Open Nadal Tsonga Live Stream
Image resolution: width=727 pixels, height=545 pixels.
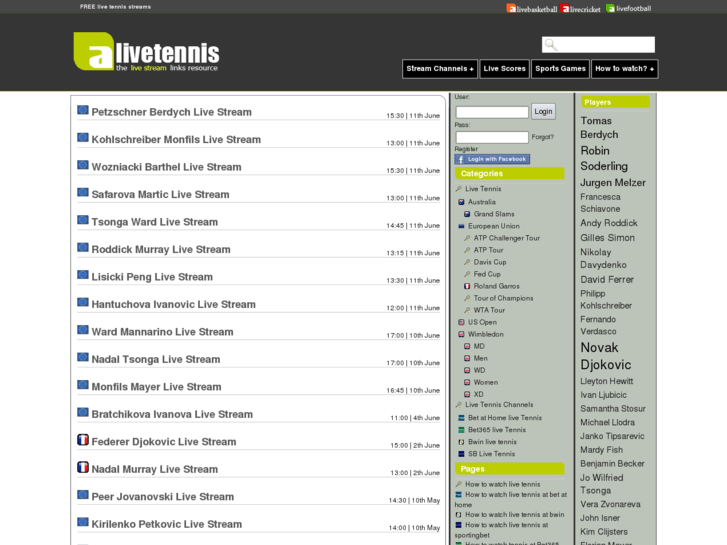click(x=156, y=359)
